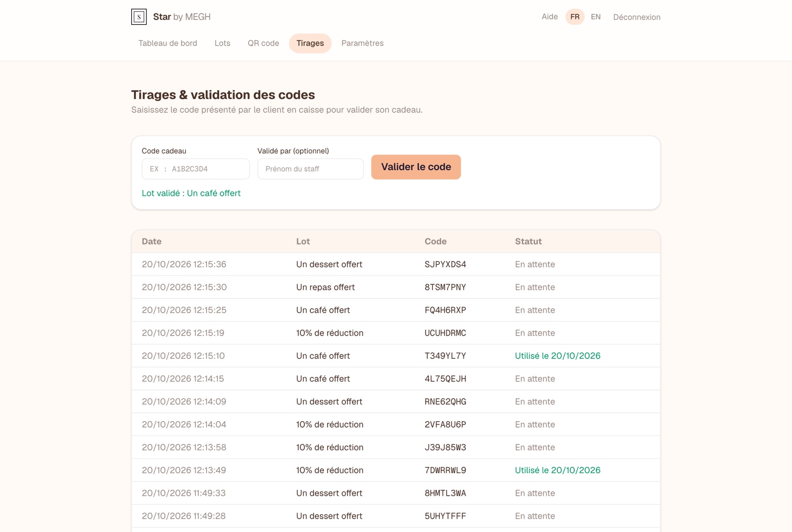Click the date 20/10/2026 12:13:58
Image resolution: width=792 pixels, height=532 pixels.
click(x=184, y=447)
